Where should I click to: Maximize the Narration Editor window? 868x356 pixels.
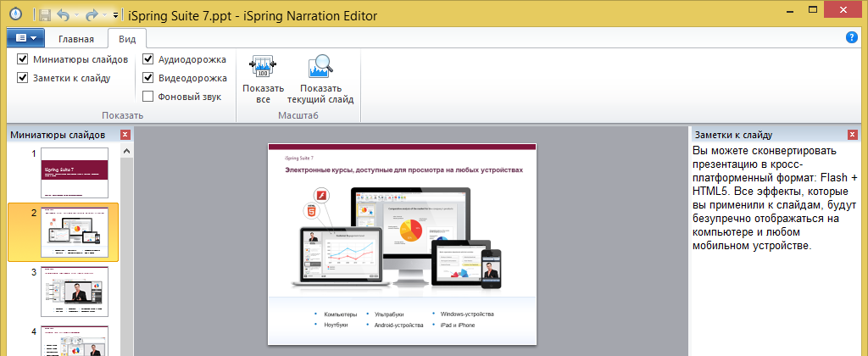tap(813, 9)
